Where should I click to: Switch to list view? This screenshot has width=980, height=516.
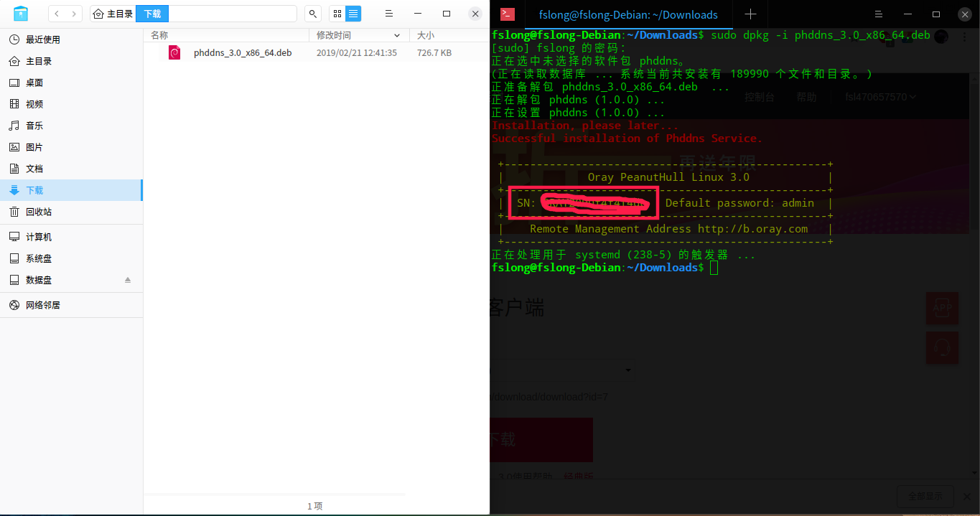pos(353,14)
